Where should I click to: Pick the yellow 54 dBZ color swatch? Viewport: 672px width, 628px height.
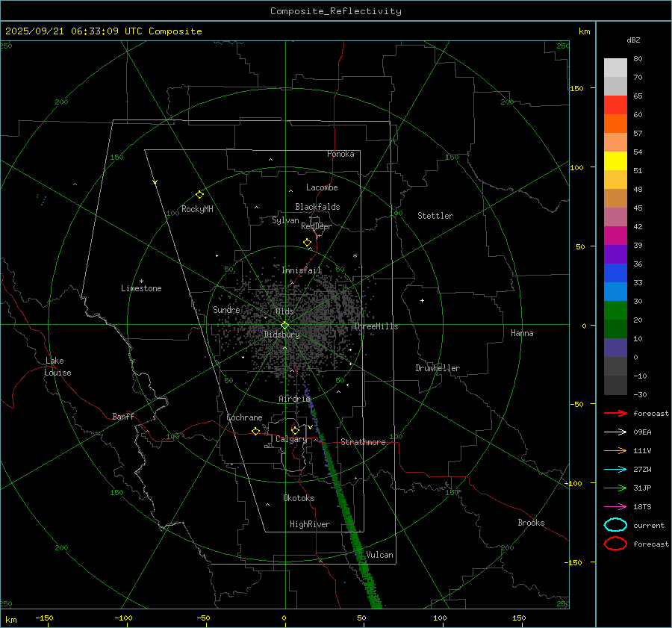tap(615, 161)
